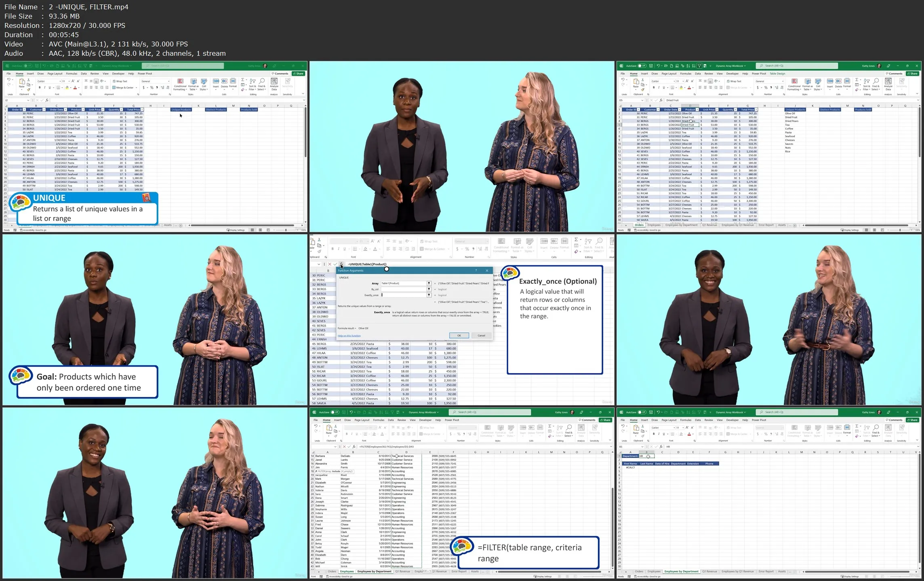Open Total Price filter arrow in Table Design frame
Image resolution: width=924 pixels, height=581 pixels.
tap(756, 110)
